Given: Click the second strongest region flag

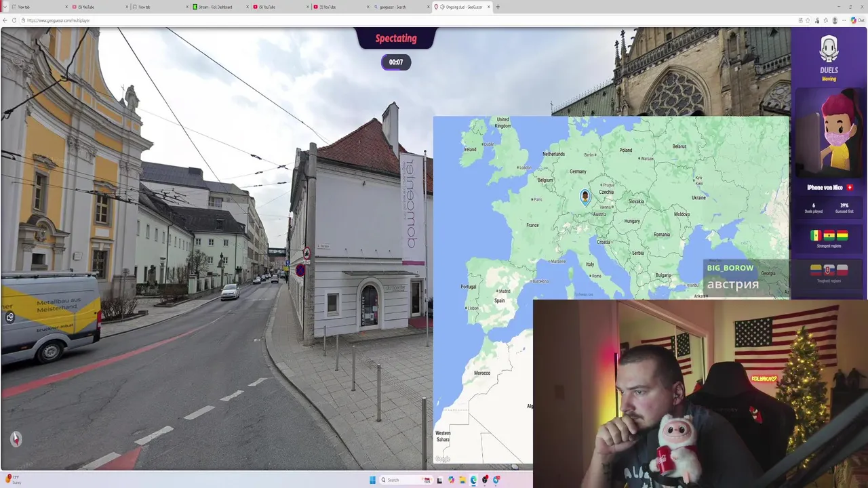Looking at the screenshot, I should point(829,236).
